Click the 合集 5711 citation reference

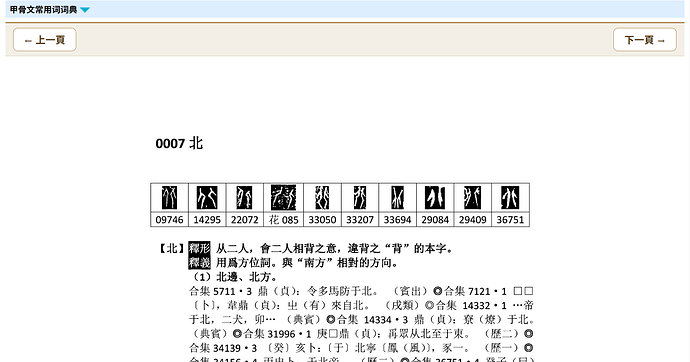coord(220,291)
